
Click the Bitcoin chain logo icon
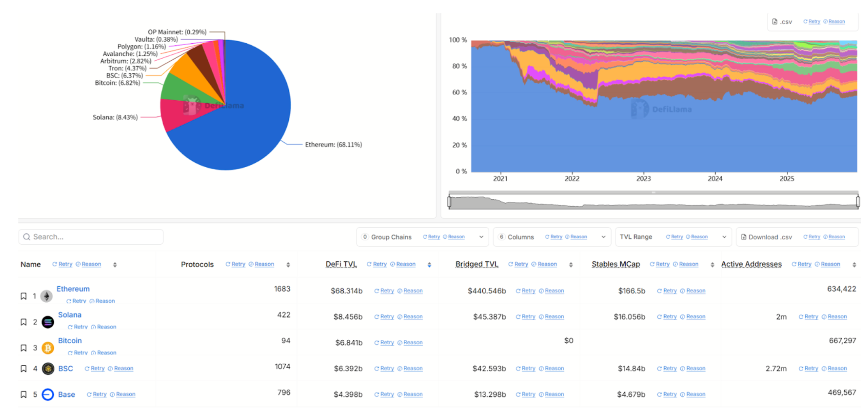(x=48, y=348)
